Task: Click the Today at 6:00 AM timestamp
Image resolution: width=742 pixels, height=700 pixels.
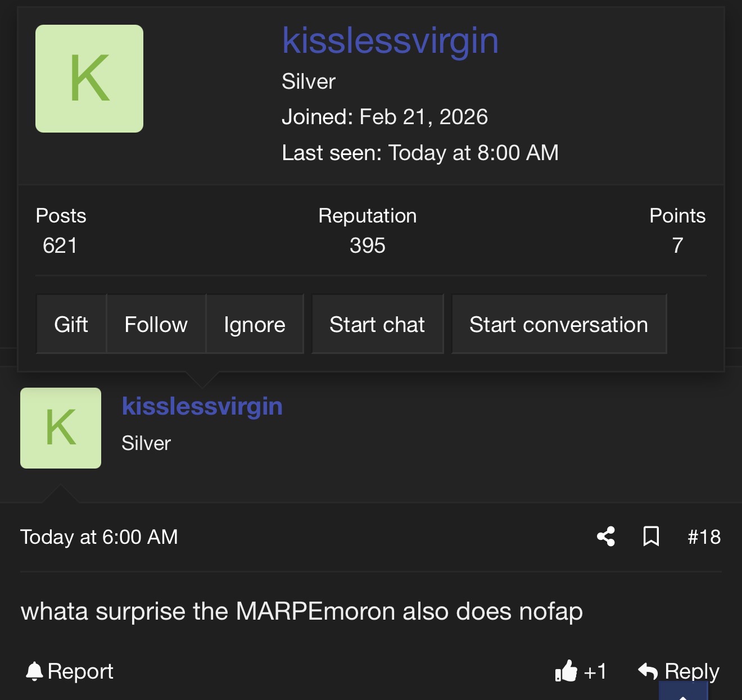Action: [x=99, y=537]
